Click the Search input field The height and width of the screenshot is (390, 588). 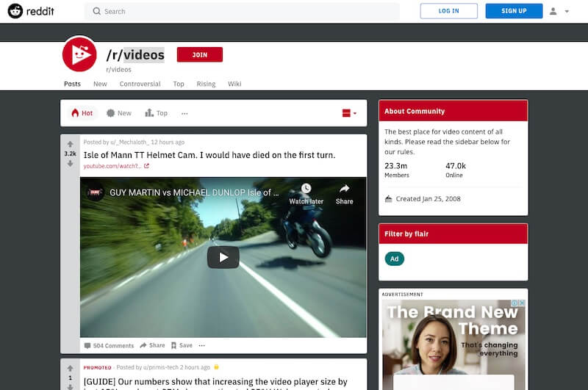pyautogui.click(x=242, y=11)
